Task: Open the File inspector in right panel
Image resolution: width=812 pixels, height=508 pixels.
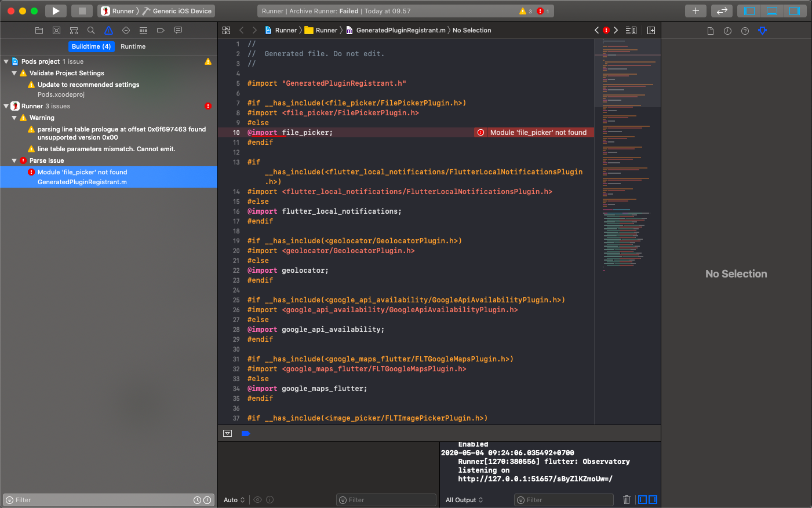Action: tap(710, 30)
